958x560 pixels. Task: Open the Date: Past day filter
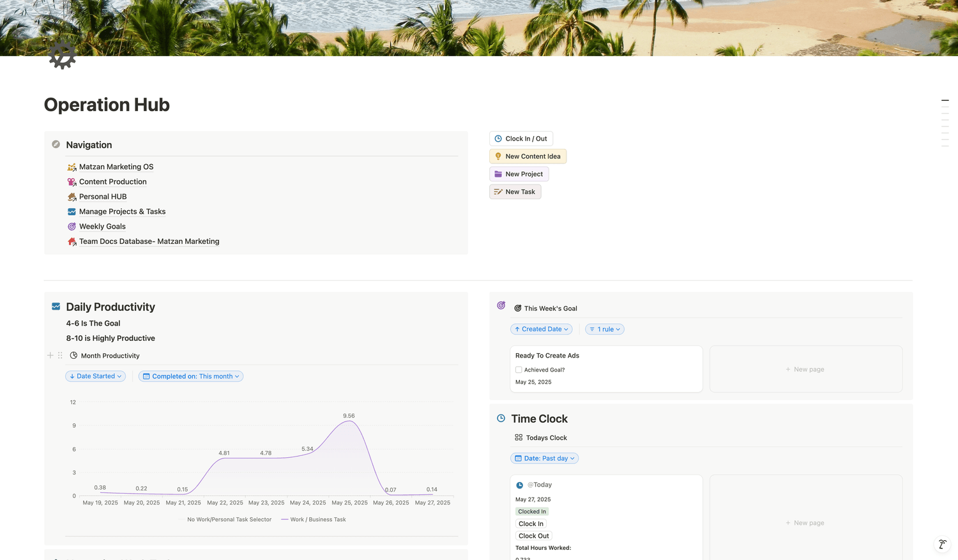(544, 458)
